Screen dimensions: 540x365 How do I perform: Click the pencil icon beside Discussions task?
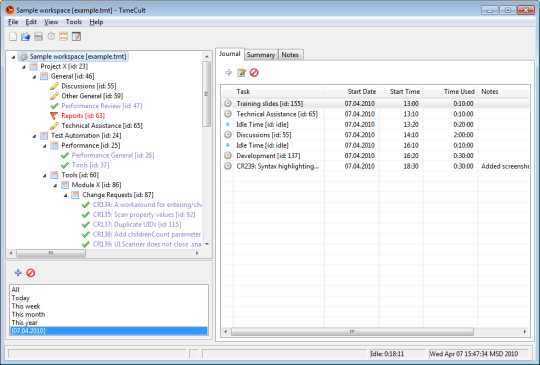[x=54, y=86]
